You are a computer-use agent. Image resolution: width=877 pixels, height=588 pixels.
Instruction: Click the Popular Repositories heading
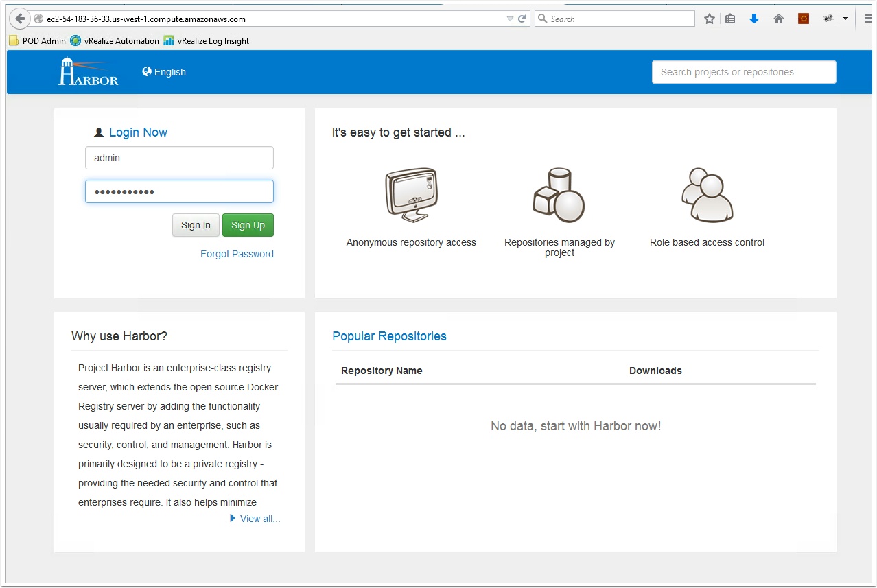[389, 336]
